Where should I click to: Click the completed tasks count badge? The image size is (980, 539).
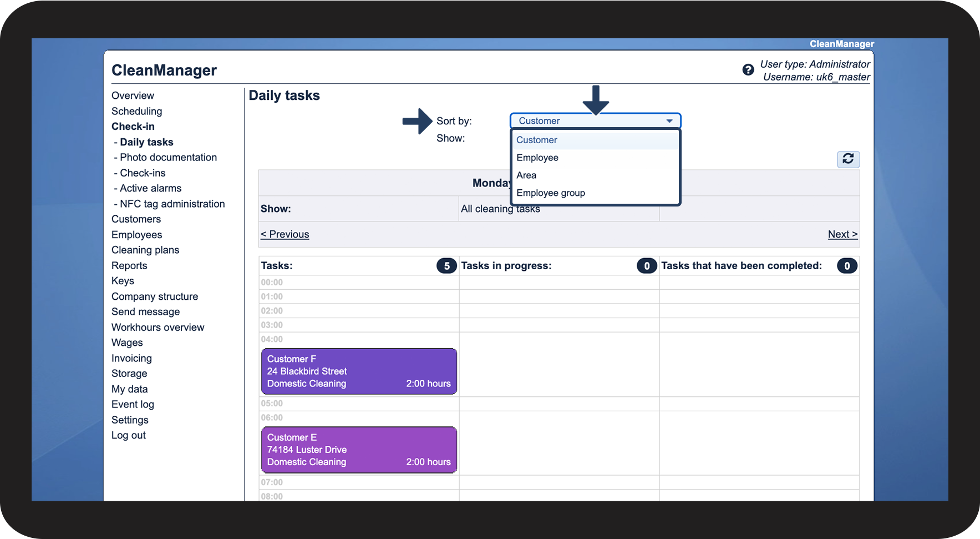pyautogui.click(x=847, y=266)
